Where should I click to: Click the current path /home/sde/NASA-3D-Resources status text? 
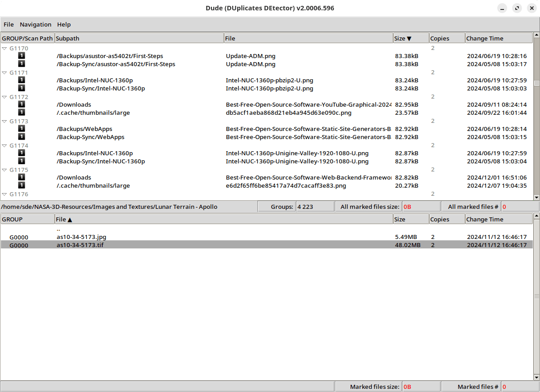(x=109, y=207)
